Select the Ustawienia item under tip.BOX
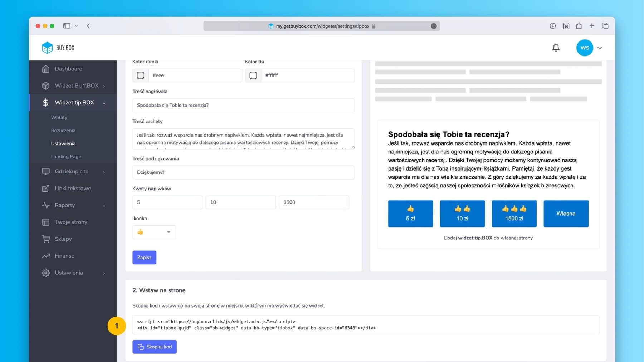The height and width of the screenshot is (362, 644). tap(63, 143)
